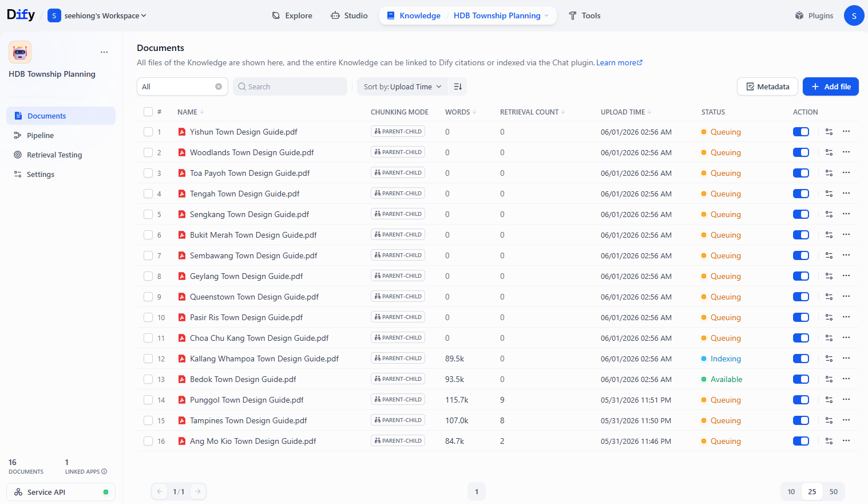This screenshot has width=868, height=504.
Task: Open more options for Toa Payoh Town Design Guide
Action: coord(846,173)
